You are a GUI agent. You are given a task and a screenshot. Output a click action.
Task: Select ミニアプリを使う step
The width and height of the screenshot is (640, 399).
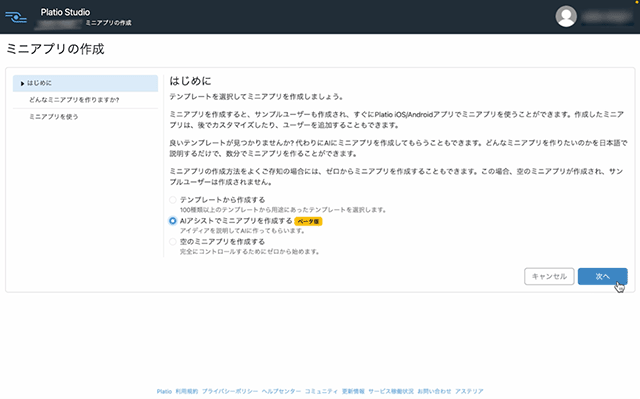pyautogui.click(x=85, y=117)
